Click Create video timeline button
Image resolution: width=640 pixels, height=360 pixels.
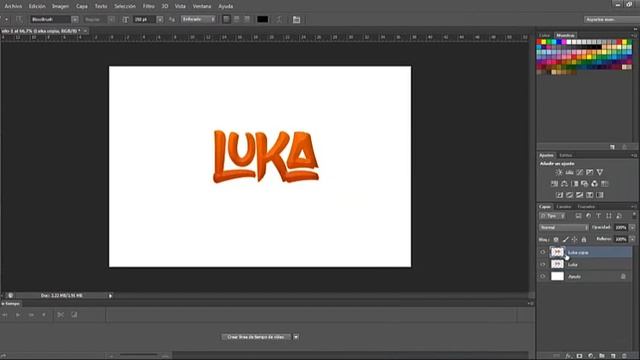tap(256, 337)
